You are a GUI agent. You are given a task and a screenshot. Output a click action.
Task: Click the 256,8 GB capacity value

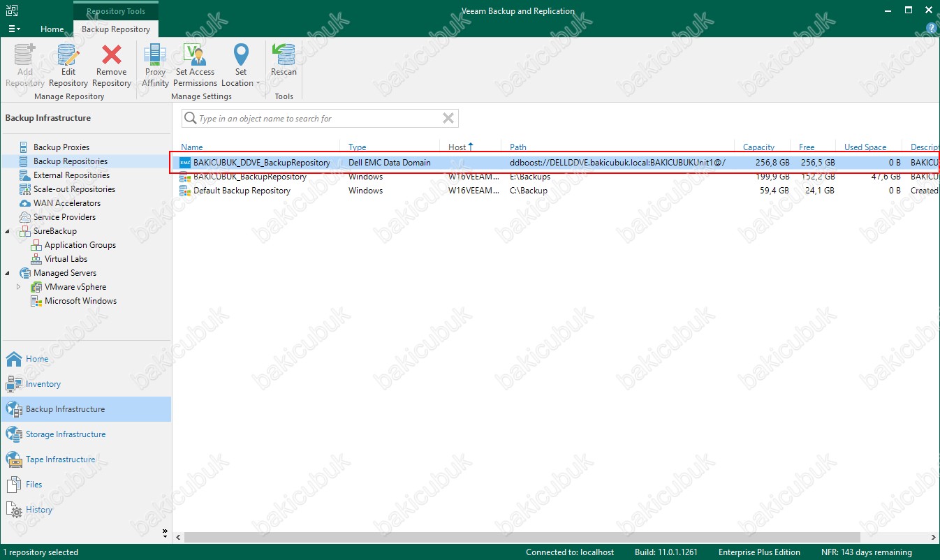pyautogui.click(x=772, y=163)
